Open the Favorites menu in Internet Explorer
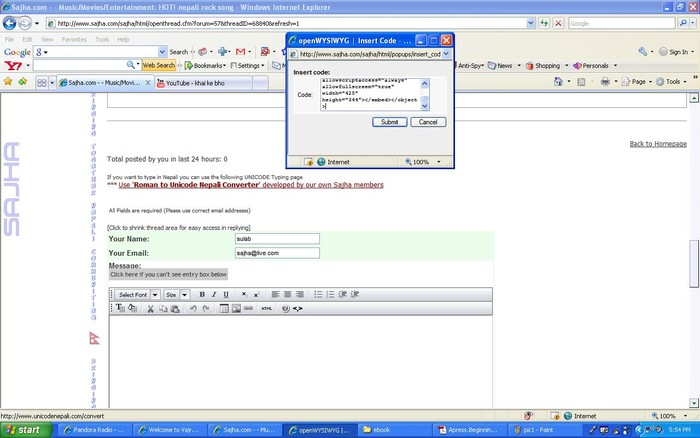The image size is (700, 438). coord(74,40)
